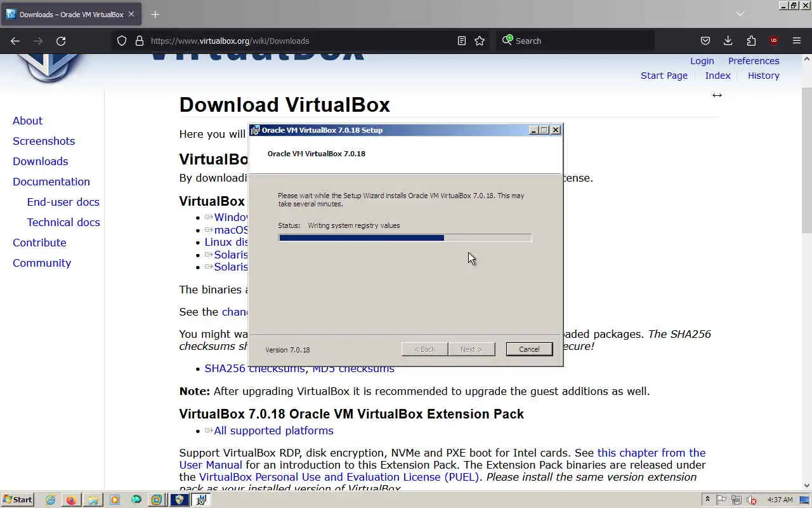Open Downloads in the sidebar
Screen dimensions: 812x508
click(40, 161)
